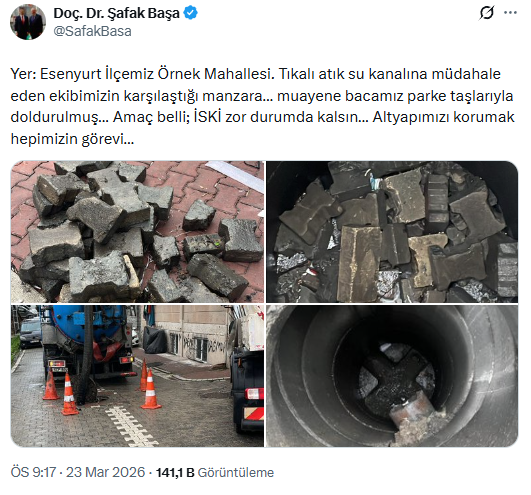The image size is (531, 495).
Task: Open the 141,1 B Görüntüleme view count
Action: (215, 472)
